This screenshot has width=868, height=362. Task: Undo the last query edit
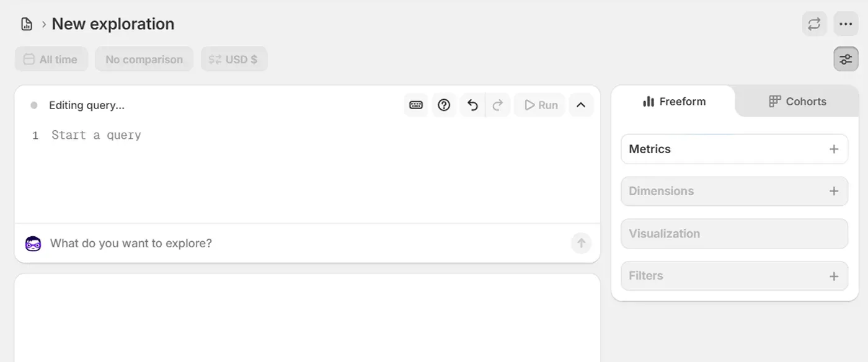tap(472, 105)
